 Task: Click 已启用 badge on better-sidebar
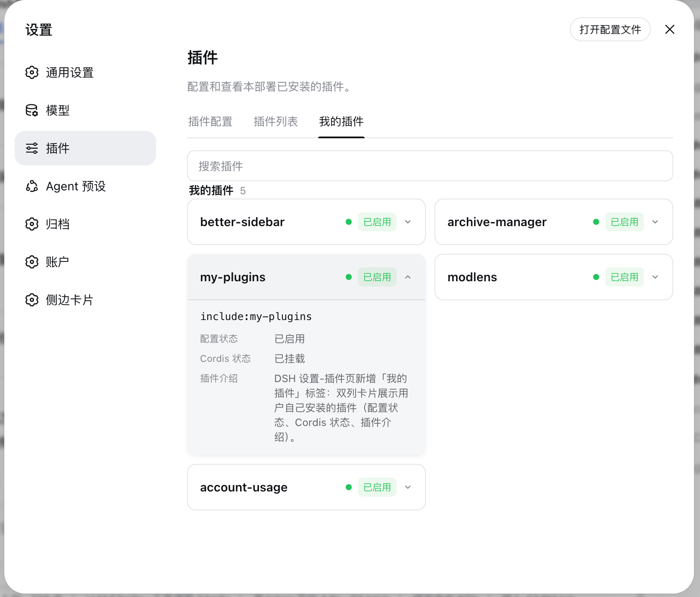tap(377, 222)
